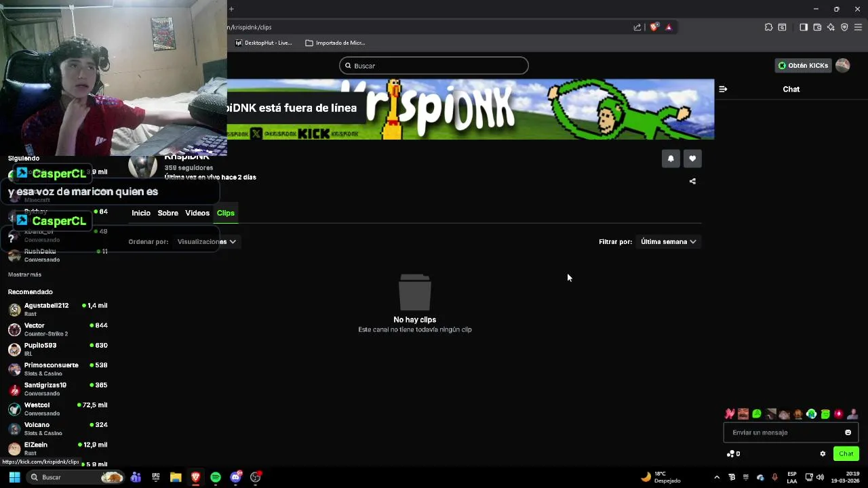
Task: Click the Windows Start button
Action: [x=14, y=477]
